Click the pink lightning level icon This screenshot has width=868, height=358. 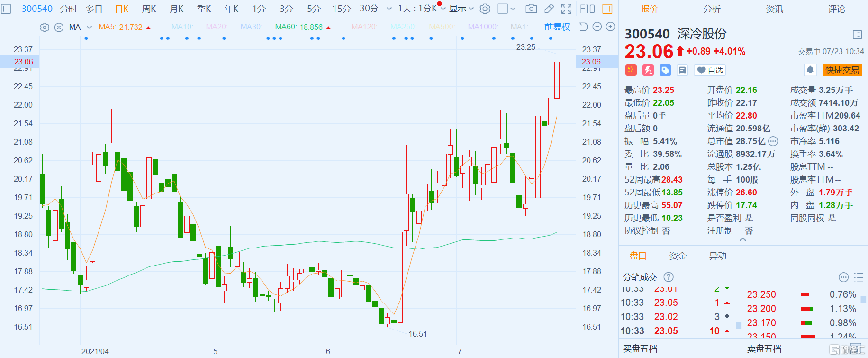pyautogui.click(x=648, y=70)
